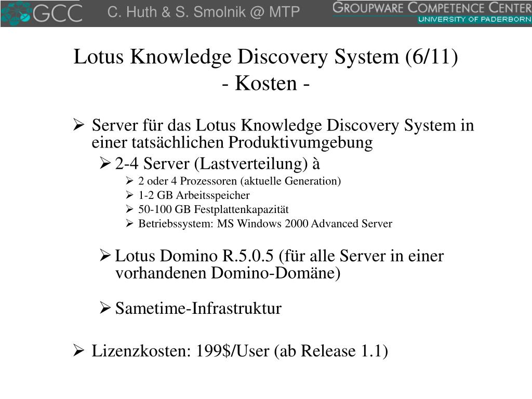Click the arrow bullet before '2-4 Server'
Image resolution: width=532 pixels, height=399 pixels.
105,163
